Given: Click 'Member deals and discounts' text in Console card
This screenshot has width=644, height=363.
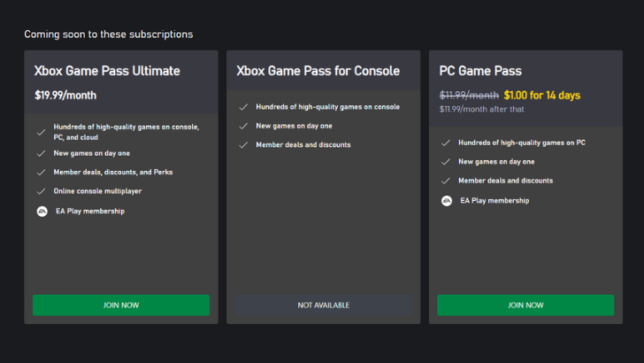Looking at the screenshot, I should tap(303, 144).
